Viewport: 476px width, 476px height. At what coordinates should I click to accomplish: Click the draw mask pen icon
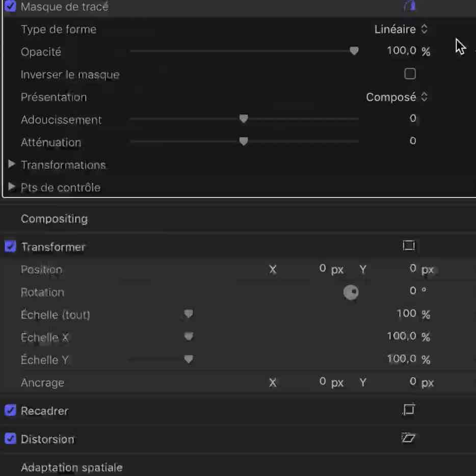[410, 6]
